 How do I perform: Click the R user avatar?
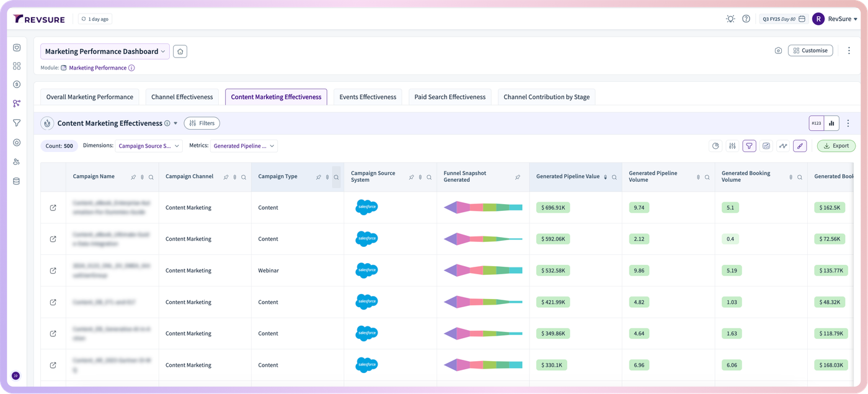pos(818,19)
